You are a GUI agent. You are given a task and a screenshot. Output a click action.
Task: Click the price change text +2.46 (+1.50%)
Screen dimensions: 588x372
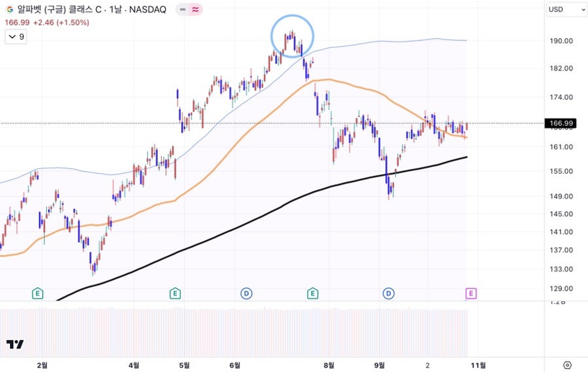point(61,22)
